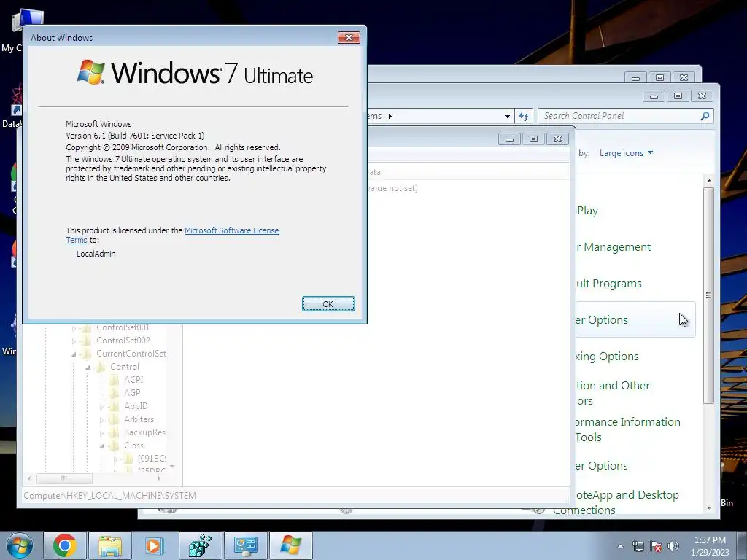Open the 'king Options' Control Panel item

pyautogui.click(x=608, y=356)
